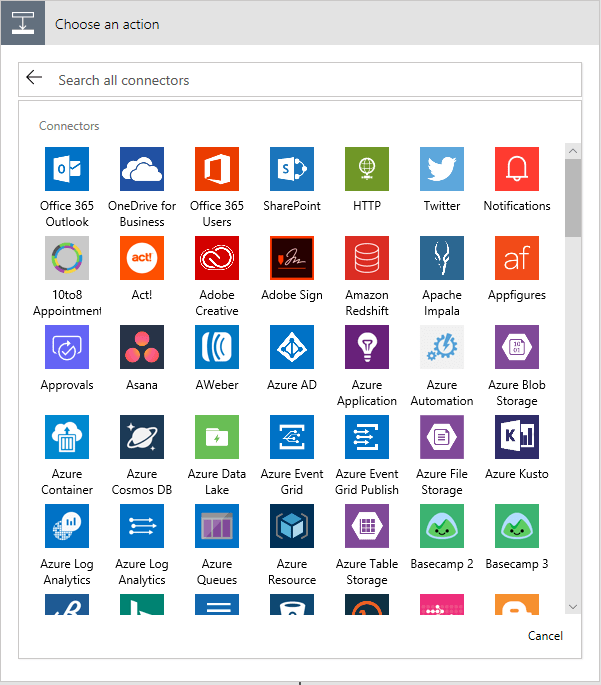Click the scrollbar down arrow
This screenshot has width=601, height=685.
pyautogui.click(x=573, y=607)
